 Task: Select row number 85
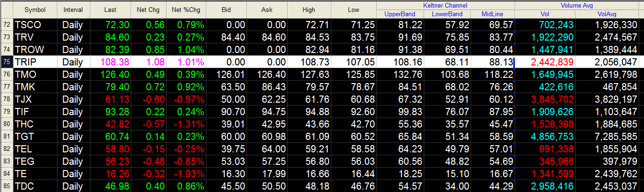(x=6, y=186)
